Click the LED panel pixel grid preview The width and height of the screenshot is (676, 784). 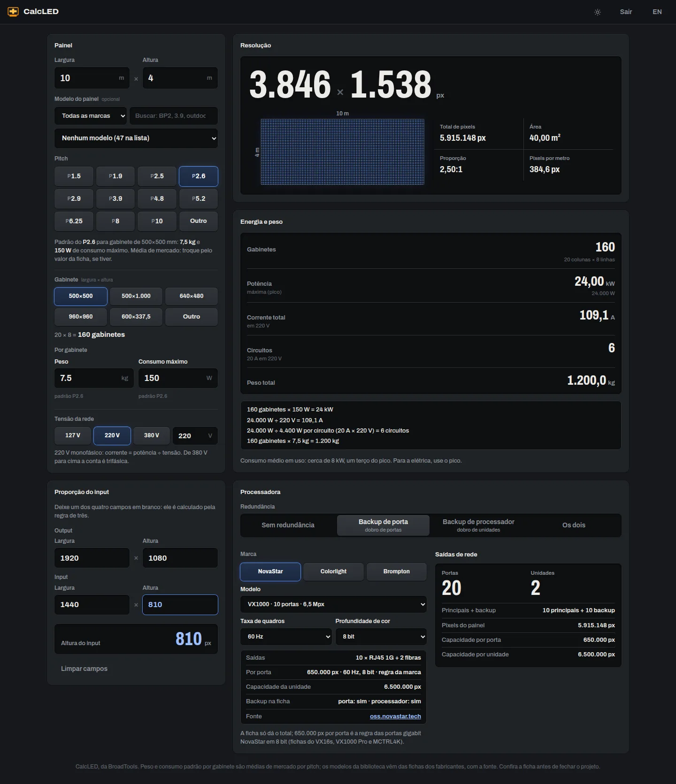(x=343, y=152)
